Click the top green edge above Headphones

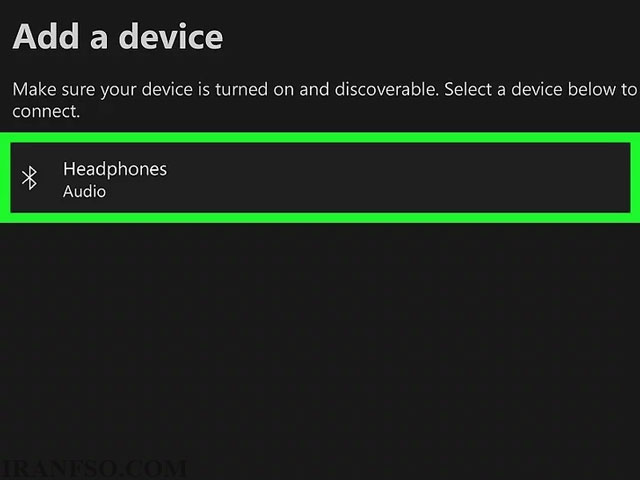pos(320,138)
